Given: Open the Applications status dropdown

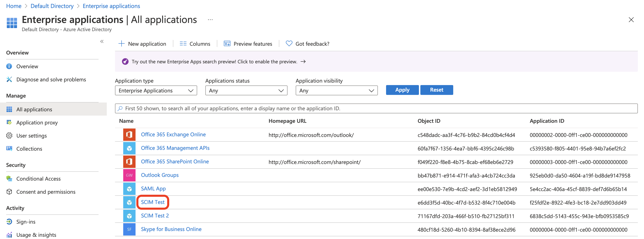Looking at the screenshot, I should pyautogui.click(x=246, y=91).
